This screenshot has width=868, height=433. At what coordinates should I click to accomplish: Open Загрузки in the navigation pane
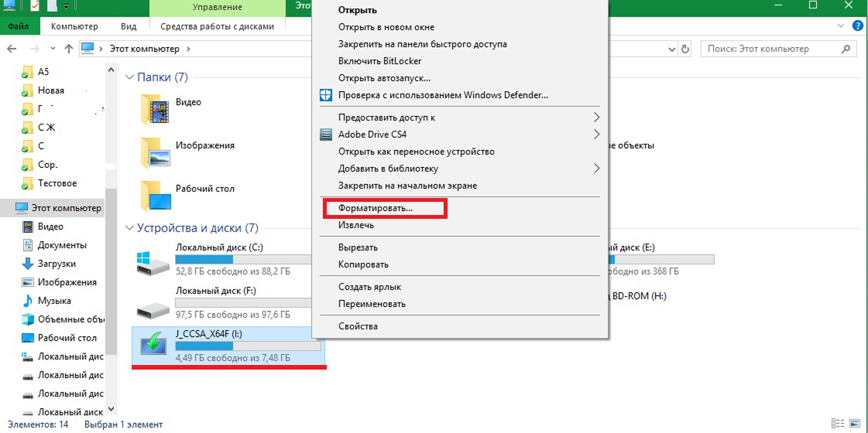click(56, 264)
